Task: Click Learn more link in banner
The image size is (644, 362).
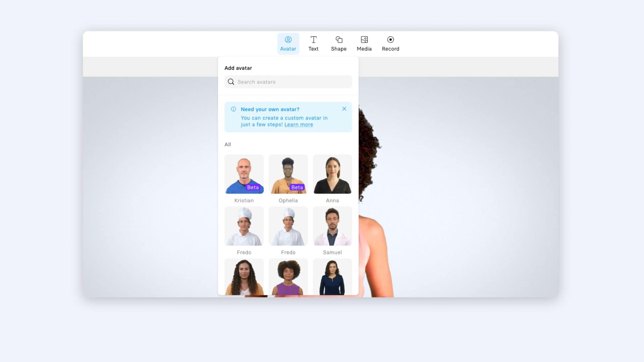Action: [299, 124]
